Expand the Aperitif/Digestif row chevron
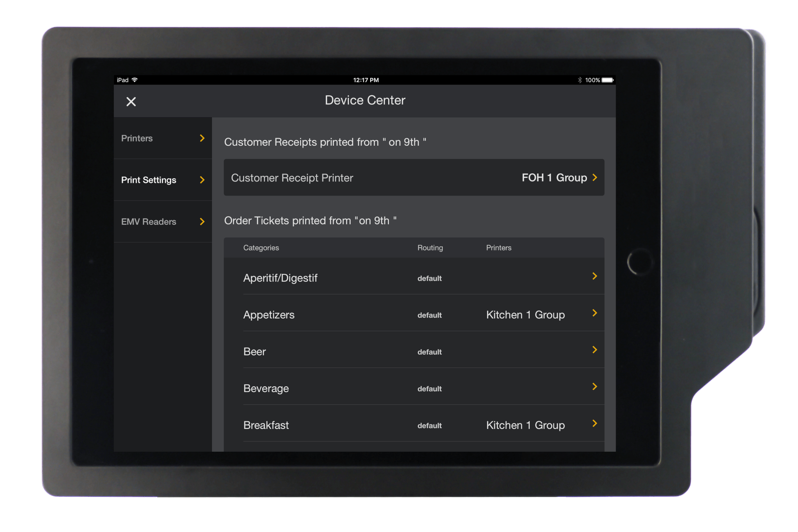 pos(595,276)
